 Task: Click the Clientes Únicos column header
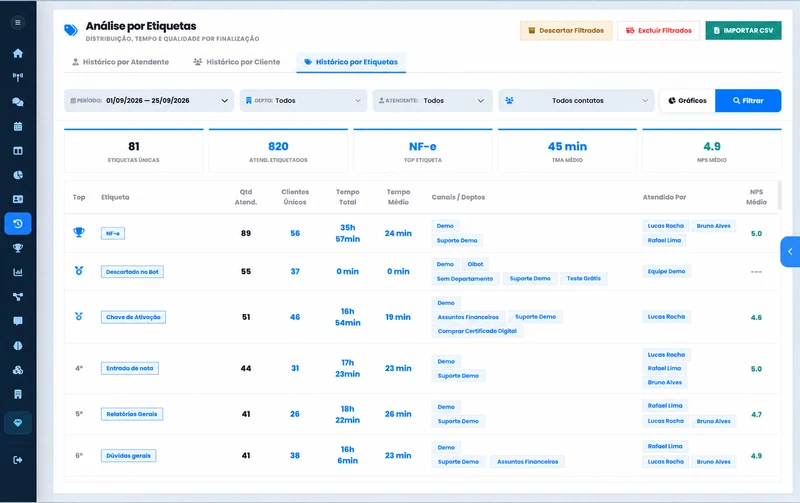(295, 197)
